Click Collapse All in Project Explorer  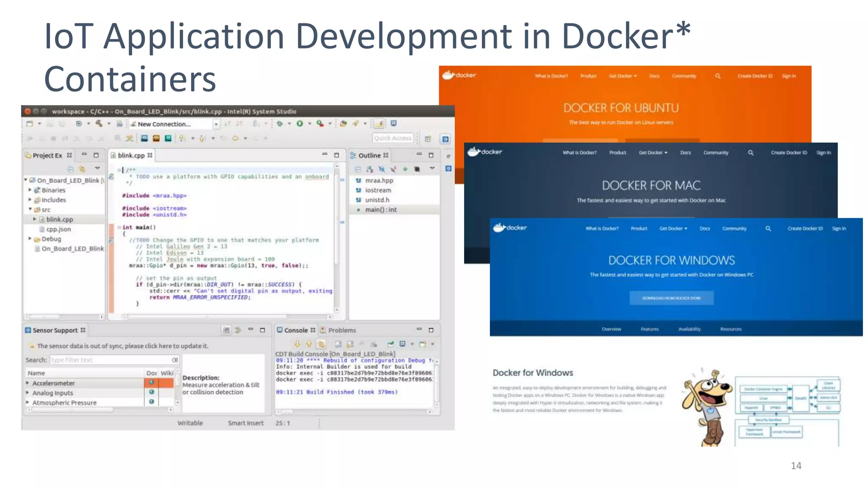pos(71,169)
